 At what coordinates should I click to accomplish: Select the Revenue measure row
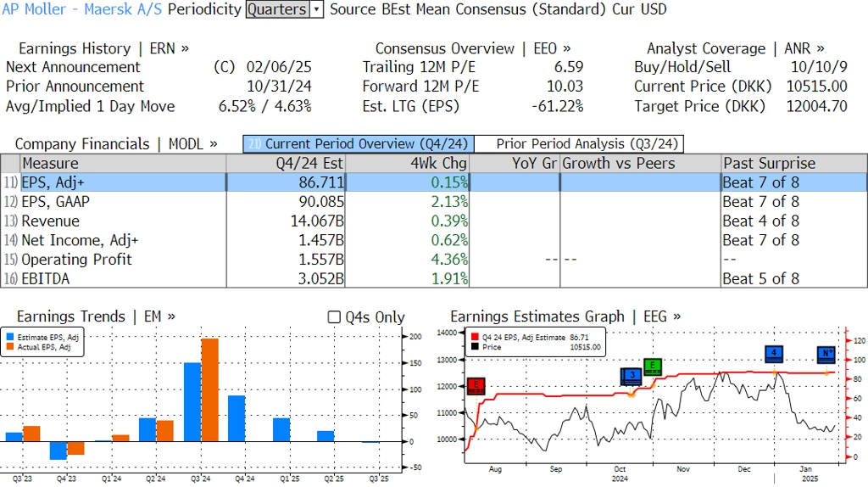tap(434, 221)
